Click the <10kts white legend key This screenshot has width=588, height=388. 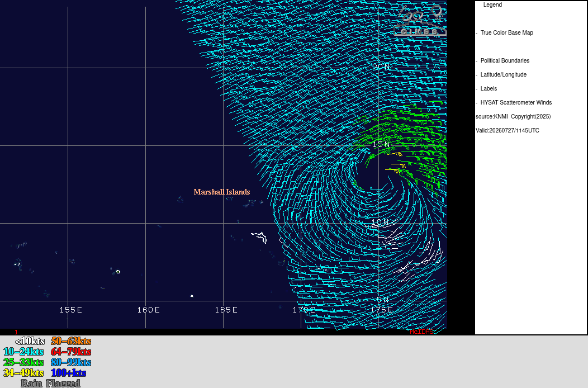[30, 341]
